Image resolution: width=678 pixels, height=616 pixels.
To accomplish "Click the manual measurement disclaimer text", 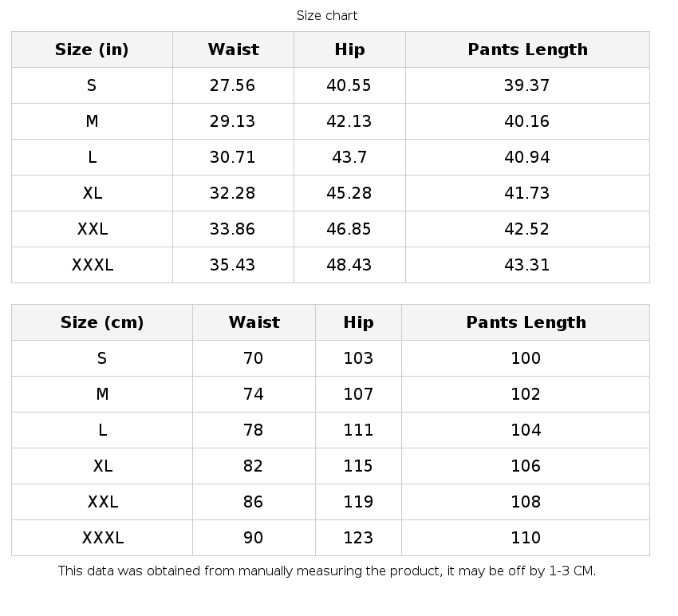I will pos(327,571).
